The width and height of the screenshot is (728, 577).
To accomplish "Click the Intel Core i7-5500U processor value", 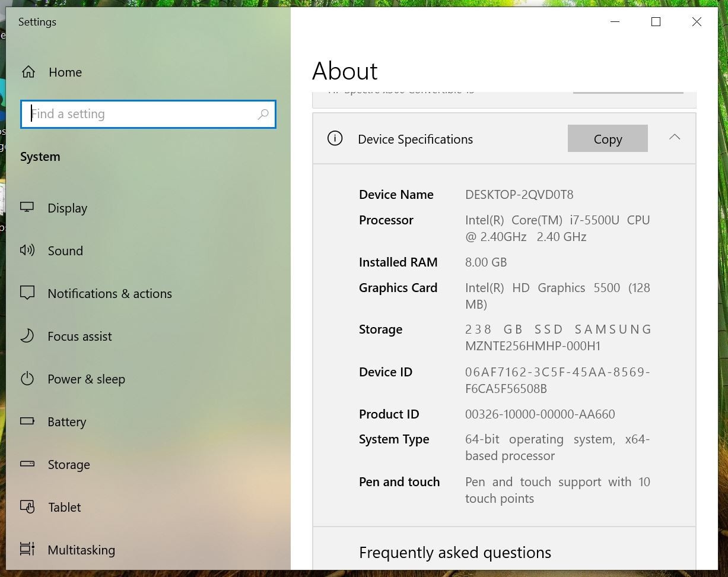I will tap(558, 228).
